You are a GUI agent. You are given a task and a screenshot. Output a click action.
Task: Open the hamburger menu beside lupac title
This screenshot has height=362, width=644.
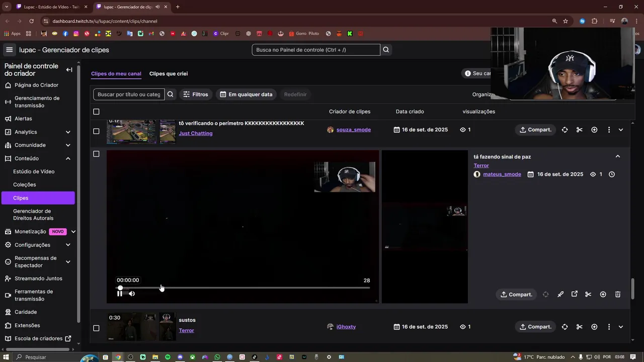(x=9, y=50)
